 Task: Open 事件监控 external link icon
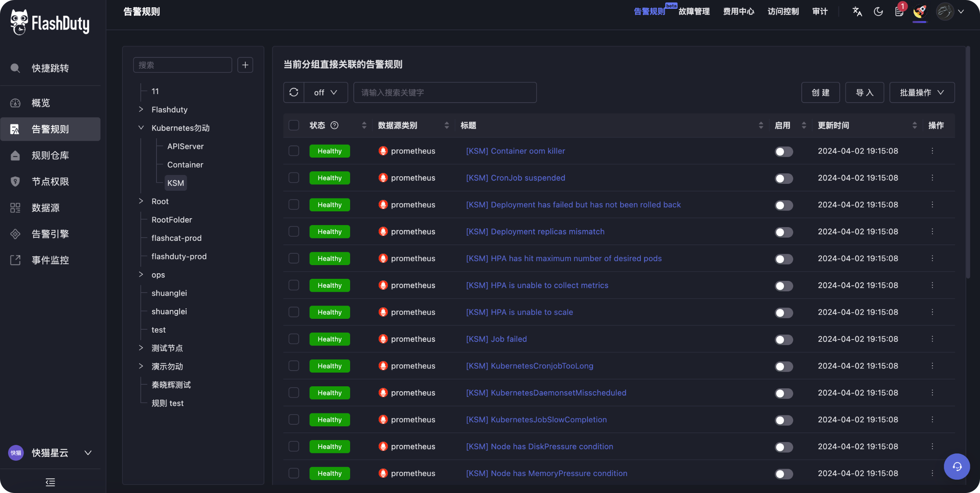coord(15,260)
